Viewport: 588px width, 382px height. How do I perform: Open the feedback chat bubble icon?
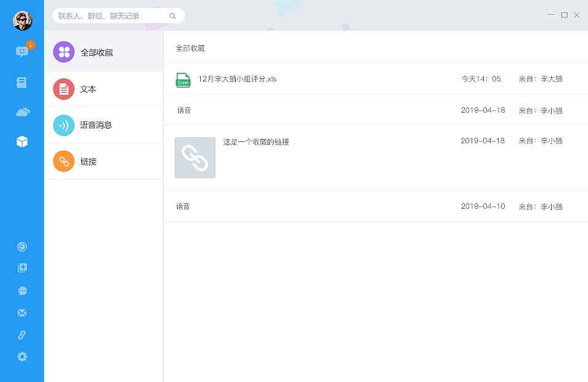point(22,290)
